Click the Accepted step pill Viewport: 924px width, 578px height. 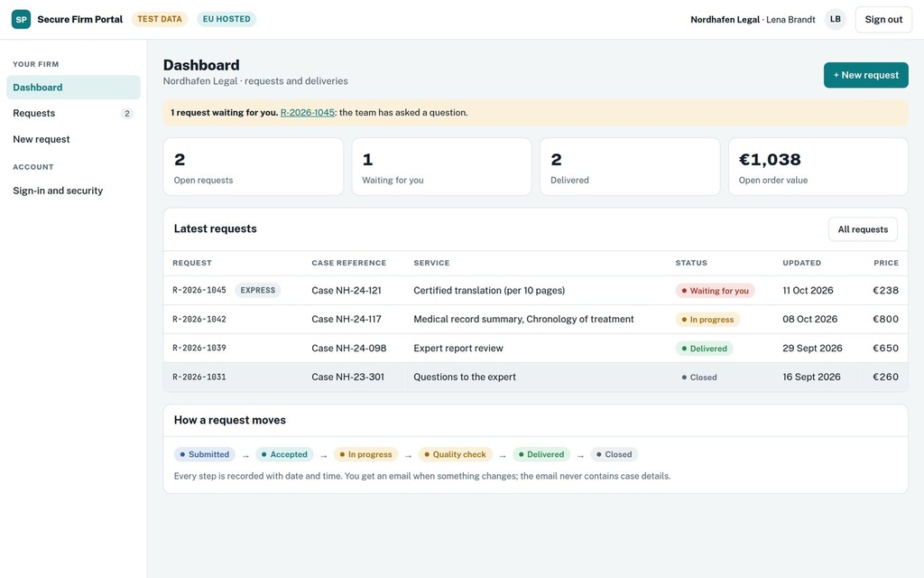coord(284,455)
